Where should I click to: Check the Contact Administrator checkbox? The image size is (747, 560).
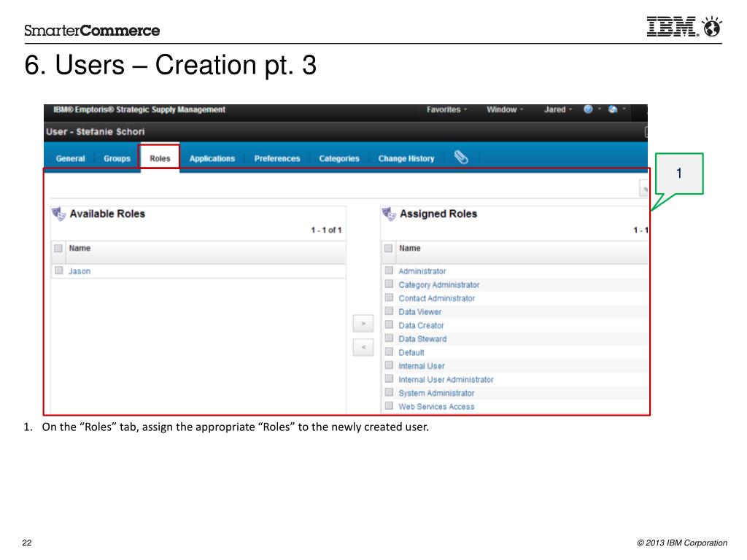tap(389, 297)
